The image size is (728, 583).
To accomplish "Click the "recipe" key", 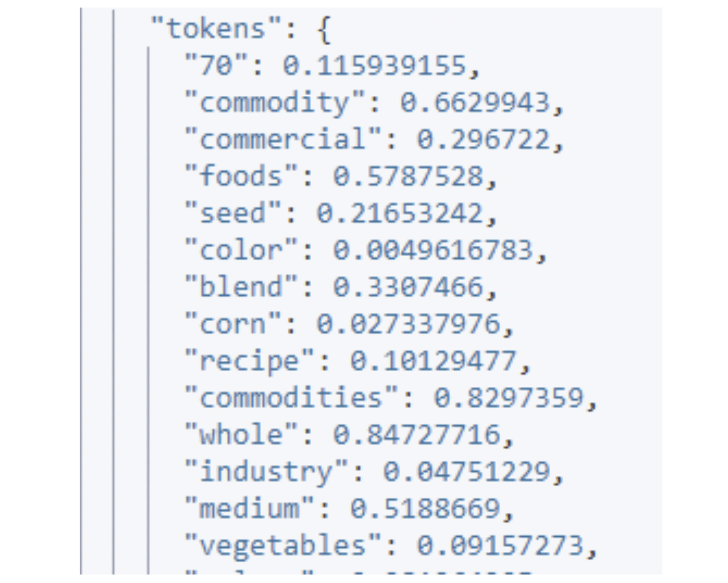I will [249, 361].
